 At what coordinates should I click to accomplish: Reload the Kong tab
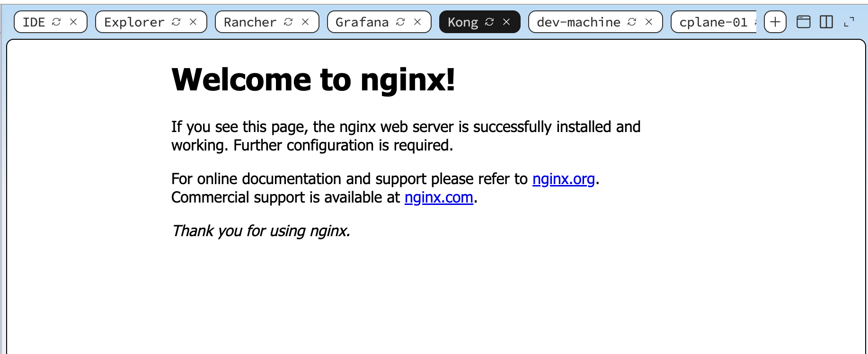[x=489, y=22]
